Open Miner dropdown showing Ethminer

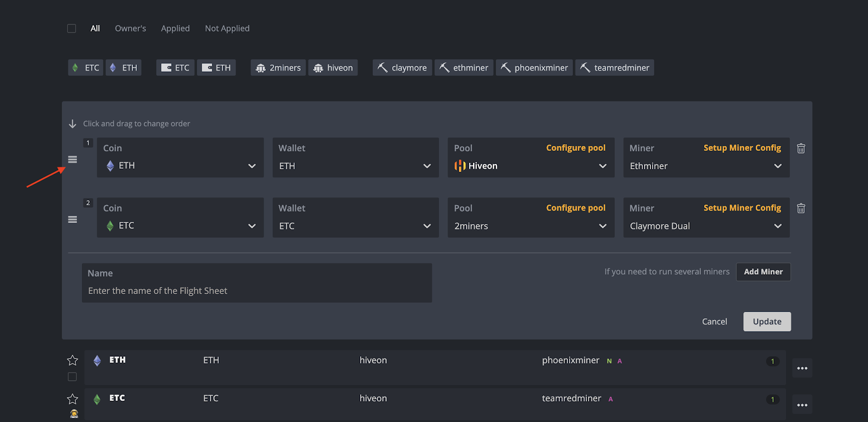point(706,157)
